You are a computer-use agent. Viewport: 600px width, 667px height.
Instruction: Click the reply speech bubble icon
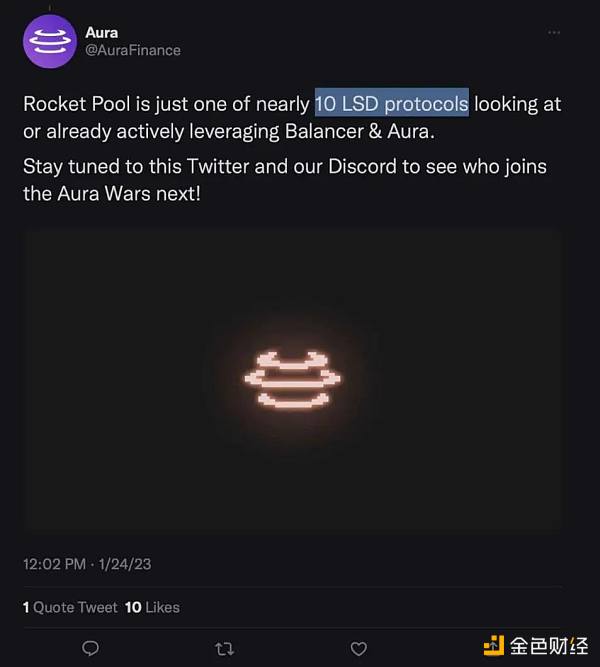pyautogui.click(x=90, y=648)
